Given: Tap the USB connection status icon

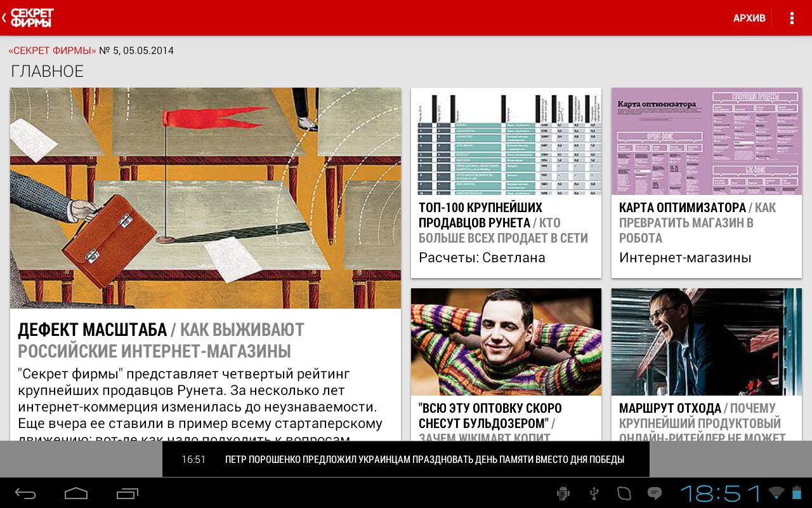Looking at the screenshot, I should pos(594,493).
